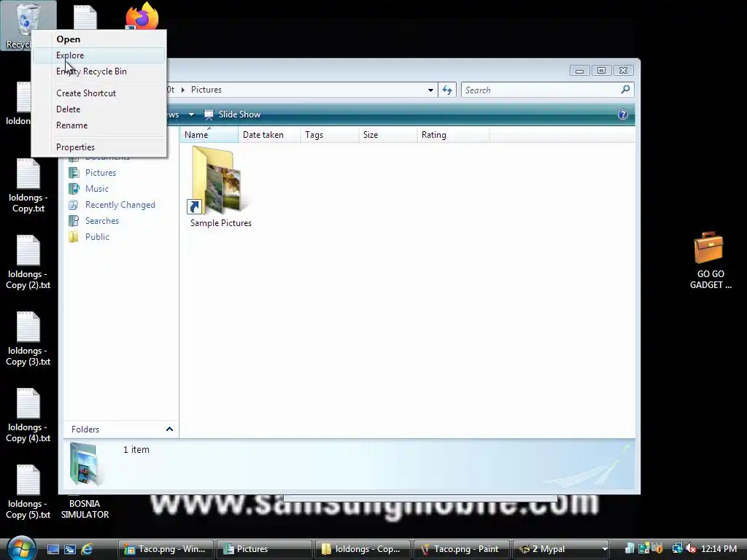Expand the Folders pane chevron
This screenshot has height=560, width=747.
pos(169,429)
